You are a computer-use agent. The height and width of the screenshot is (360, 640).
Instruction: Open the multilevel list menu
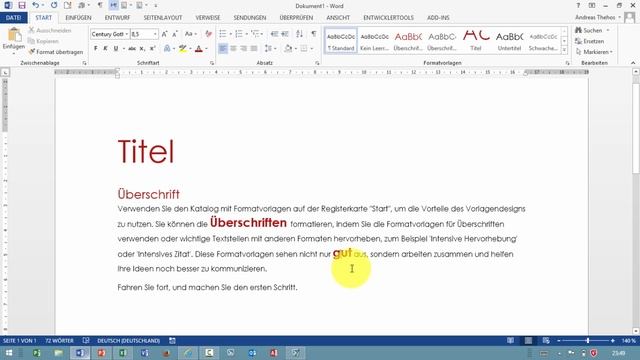point(256,34)
